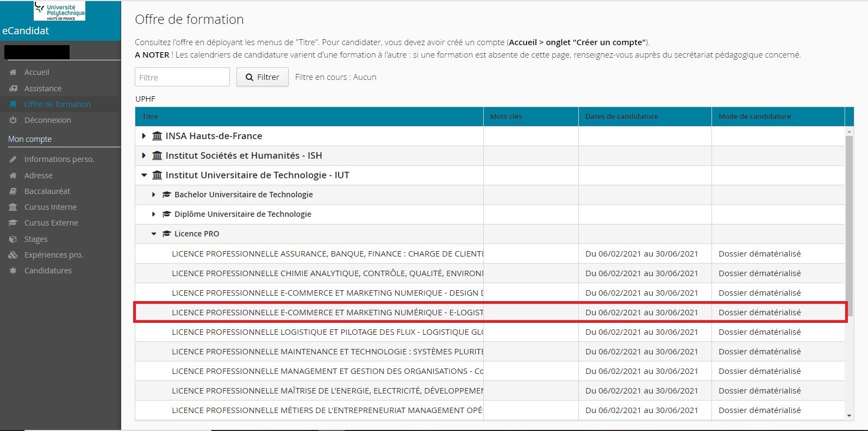Click the book icon beside Baccalauréat
868x431 pixels.
[x=13, y=191]
